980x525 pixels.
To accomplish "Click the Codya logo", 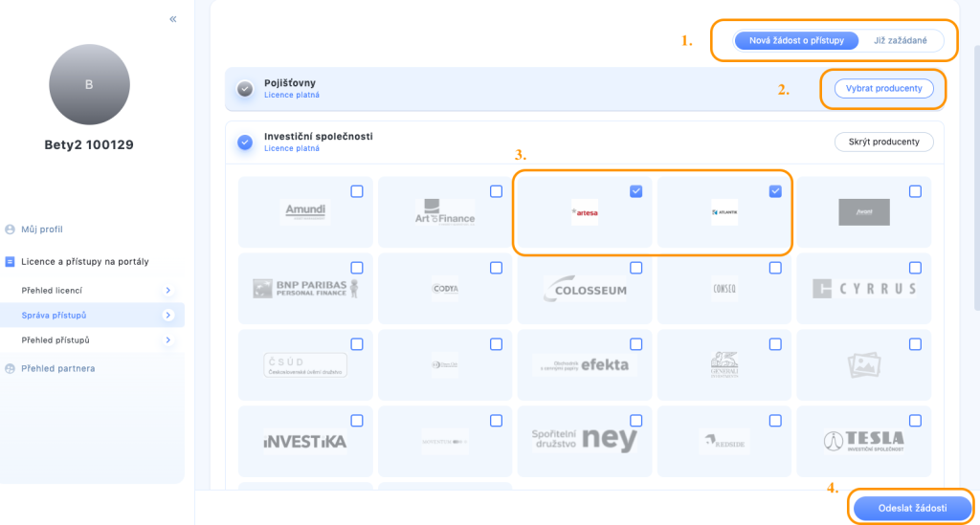I will click(445, 289).
